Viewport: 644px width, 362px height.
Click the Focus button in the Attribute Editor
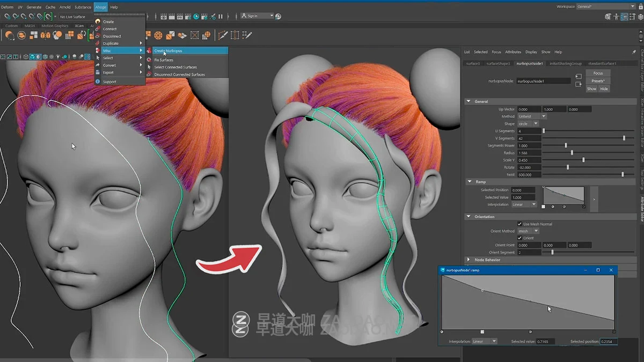599,73
